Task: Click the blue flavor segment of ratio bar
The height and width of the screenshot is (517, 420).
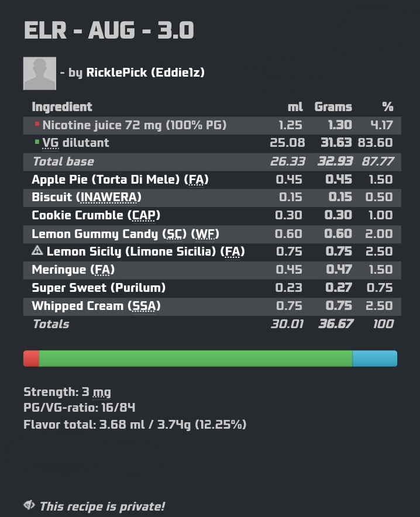Action: 375,359
